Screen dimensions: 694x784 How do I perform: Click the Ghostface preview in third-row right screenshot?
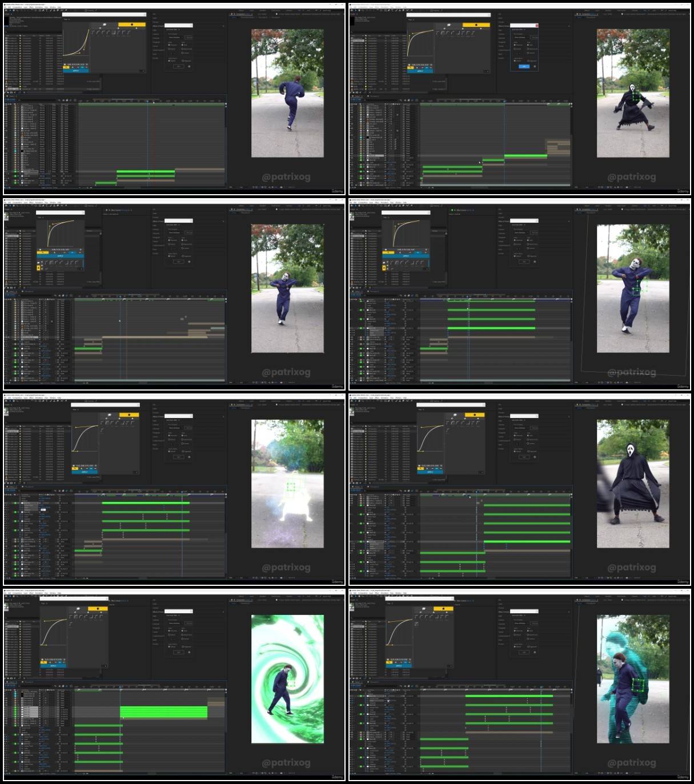click(633, 484)
